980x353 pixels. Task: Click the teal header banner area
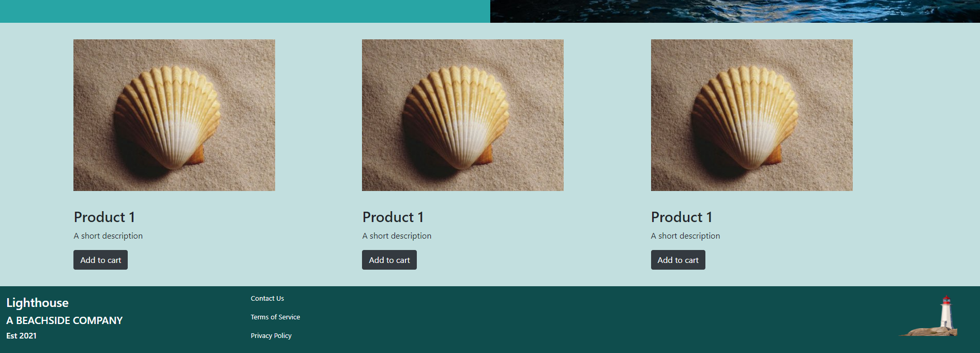[x=245, y=11]
